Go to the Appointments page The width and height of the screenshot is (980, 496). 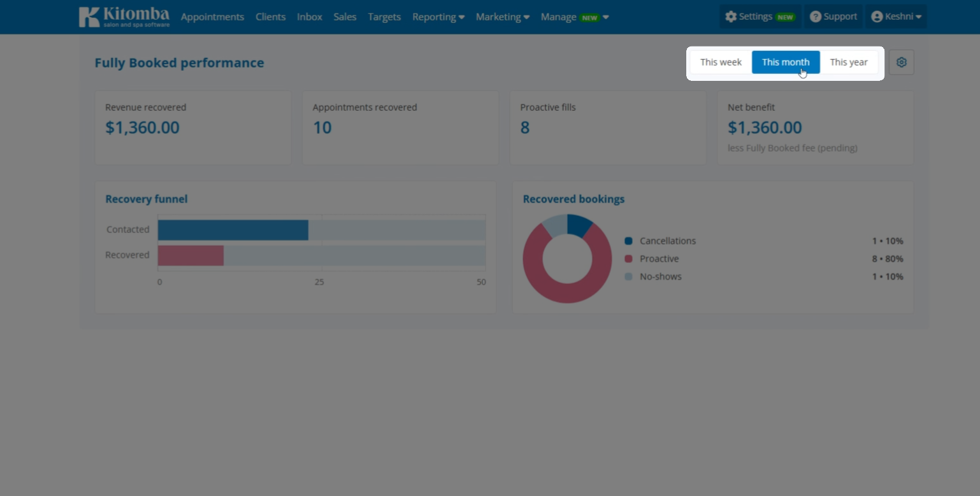(212, 17)
